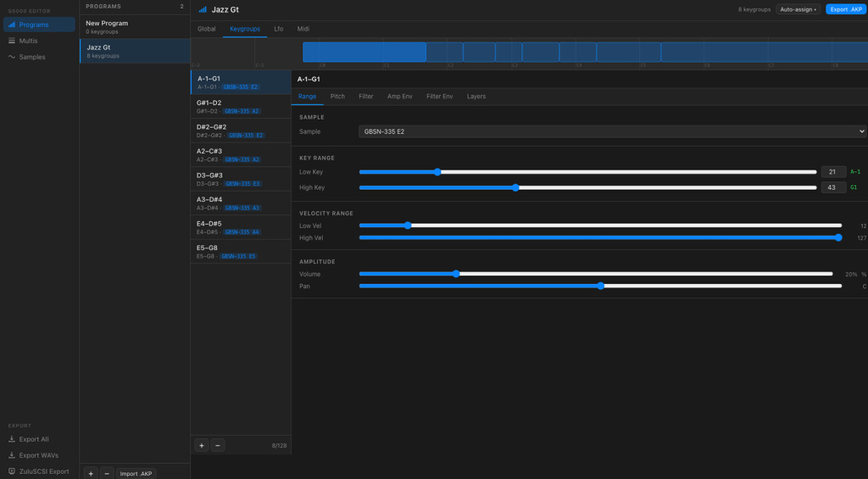
Task: Select the Range sub-tab
Action: (307, 97)
